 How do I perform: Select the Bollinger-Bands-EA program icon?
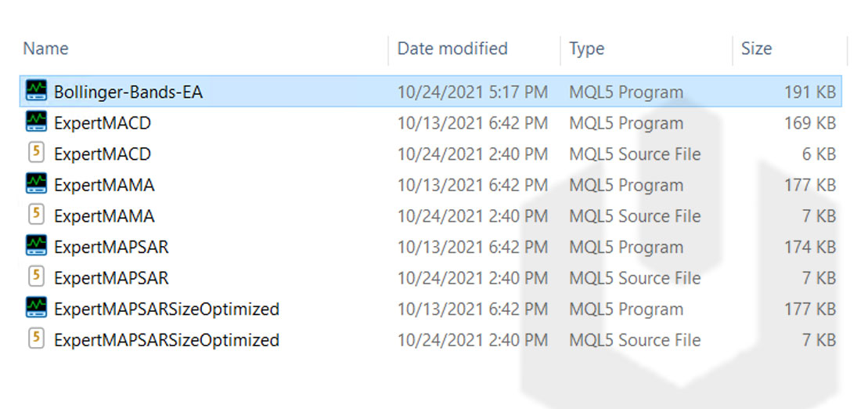(x=36, y=91)
